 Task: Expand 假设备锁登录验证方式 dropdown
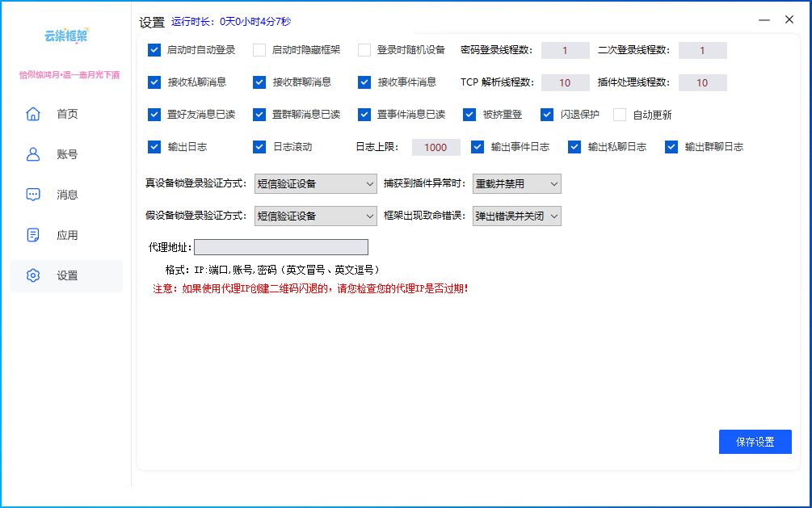point(315,216)
